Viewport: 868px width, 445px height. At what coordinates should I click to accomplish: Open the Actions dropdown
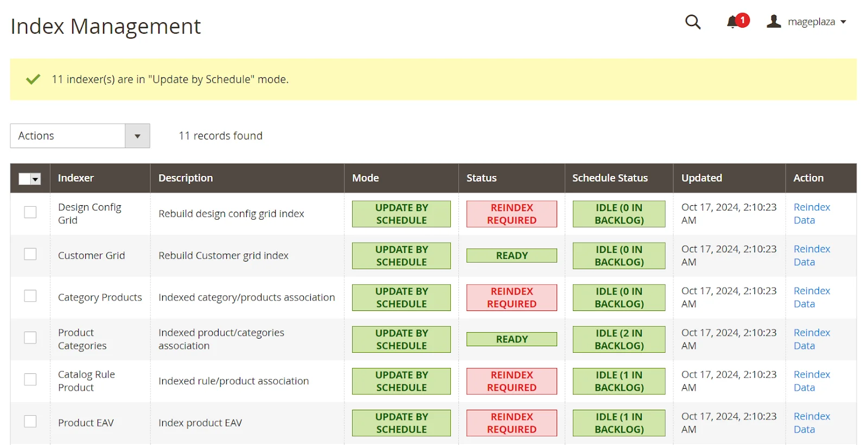(x=80, y=136)
